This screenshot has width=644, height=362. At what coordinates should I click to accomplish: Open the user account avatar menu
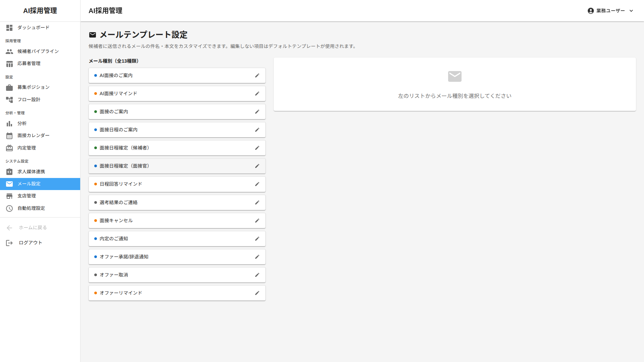click(591, 11)
